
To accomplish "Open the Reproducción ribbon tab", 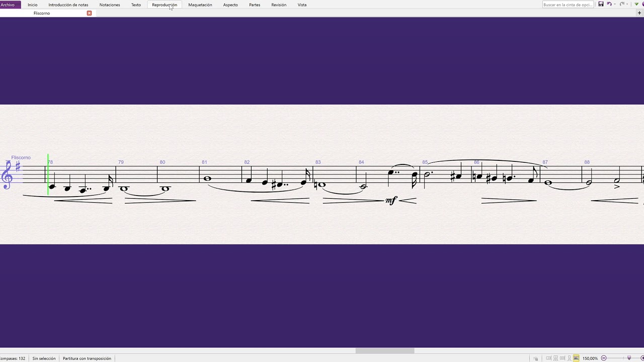I will pyautogui.click(x=165, y=5).
